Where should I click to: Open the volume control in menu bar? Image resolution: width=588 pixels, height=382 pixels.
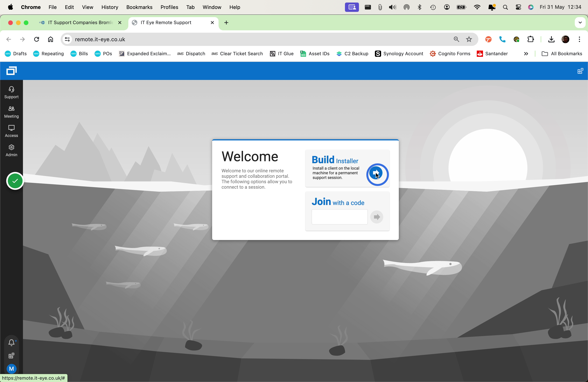(392, 7)
